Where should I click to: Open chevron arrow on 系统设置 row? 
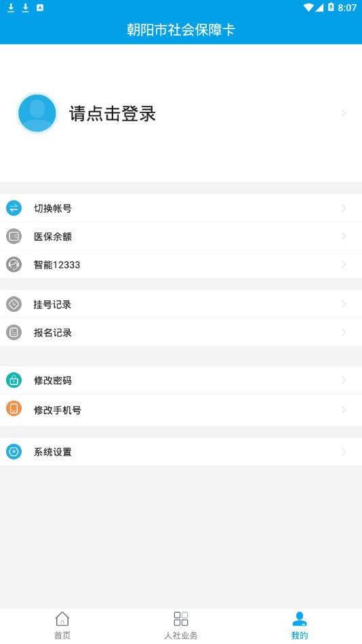coord(344,451)
